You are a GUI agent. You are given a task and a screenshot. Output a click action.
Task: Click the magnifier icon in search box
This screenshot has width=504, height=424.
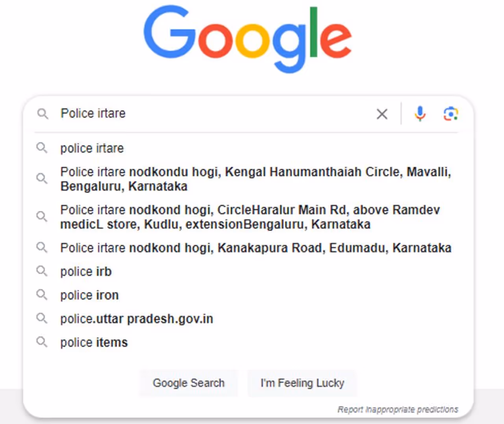[43, 114]
